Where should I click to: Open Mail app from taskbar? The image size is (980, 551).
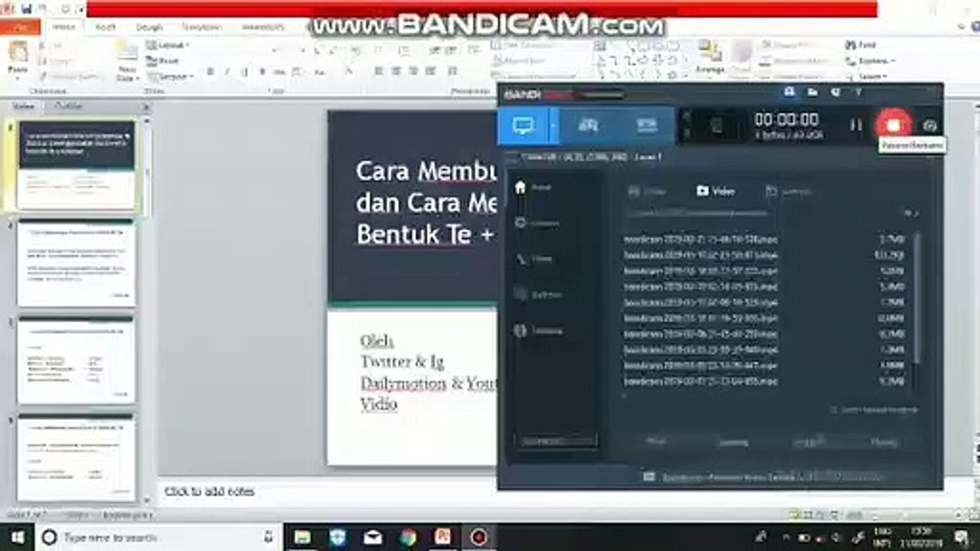pos(373,537)
